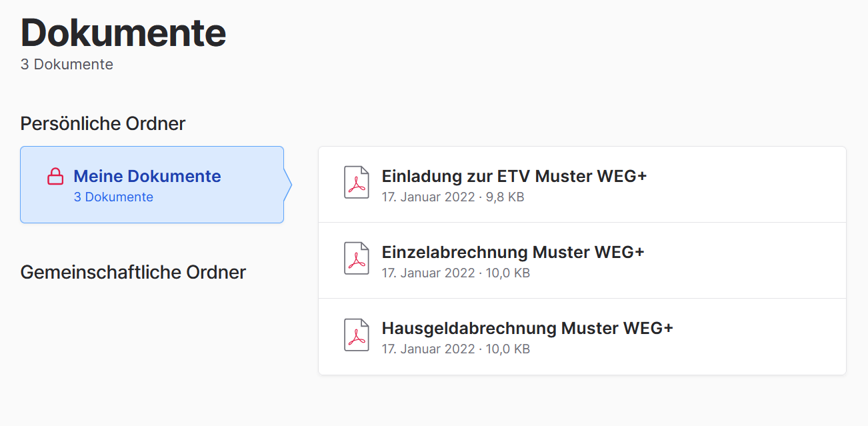Open Einladung zur ETV Muster WEG+ document
868x426 pixels.
click(514, 177)
